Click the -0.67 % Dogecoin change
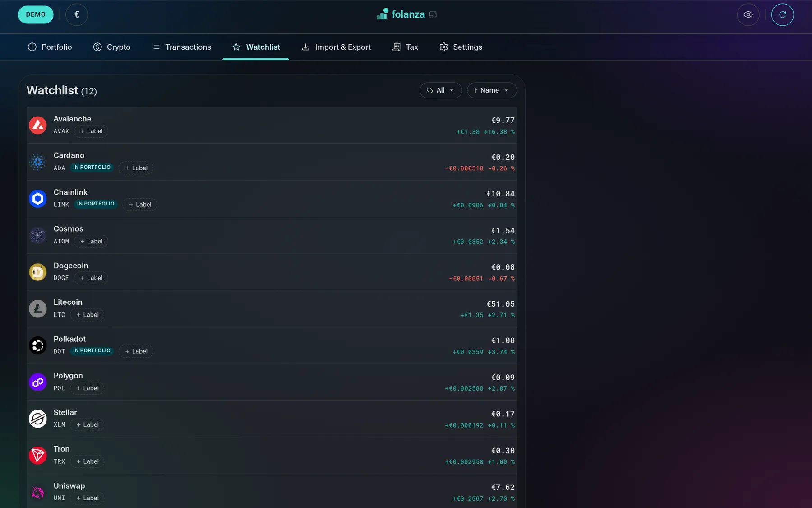 [501, 279]
